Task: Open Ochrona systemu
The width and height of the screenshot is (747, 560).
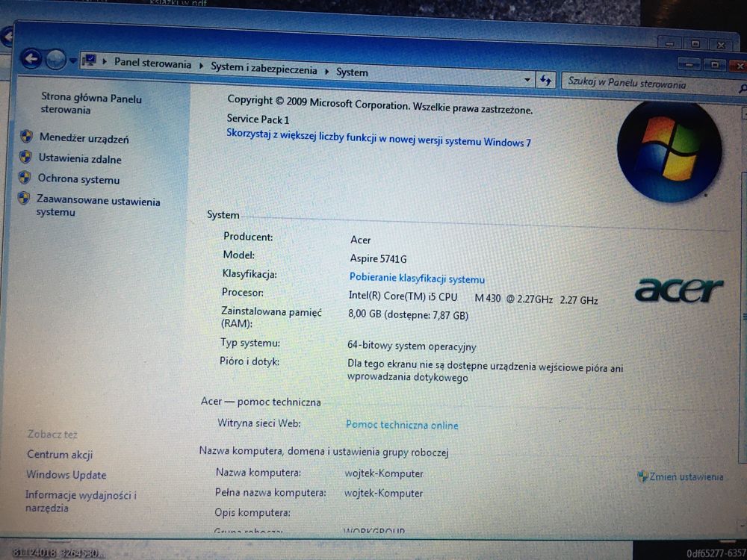Action: pos(78,179)
